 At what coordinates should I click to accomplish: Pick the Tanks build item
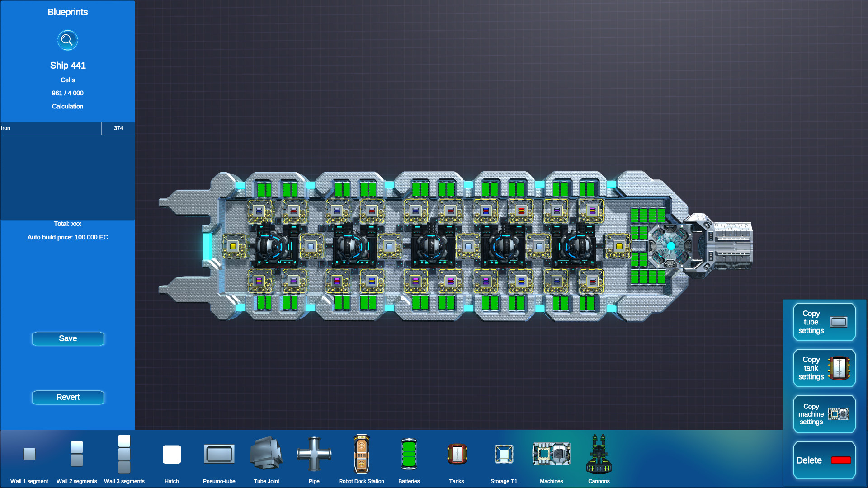tap(456, 454)
